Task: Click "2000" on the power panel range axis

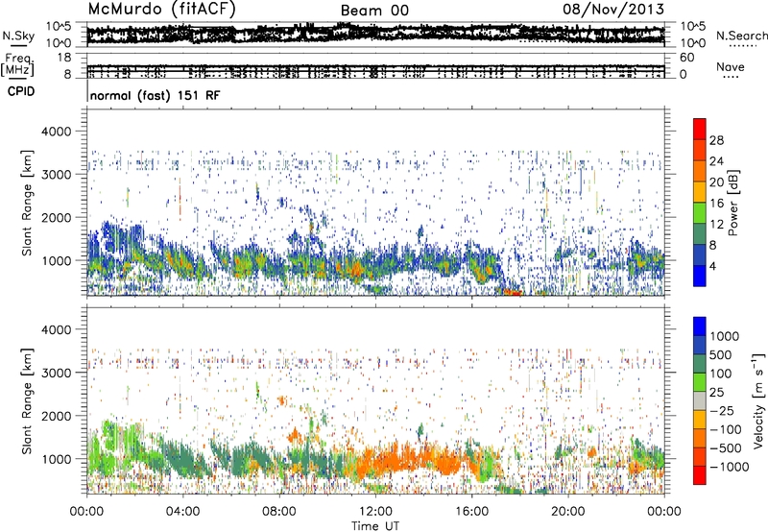Action: click(x=57, y=217)
